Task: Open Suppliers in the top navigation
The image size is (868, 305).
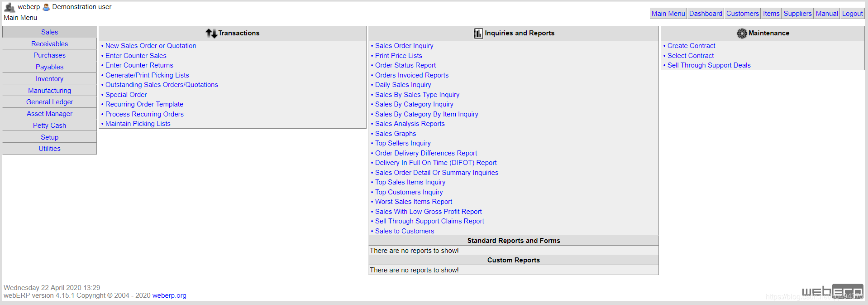Action: point(797,14)
